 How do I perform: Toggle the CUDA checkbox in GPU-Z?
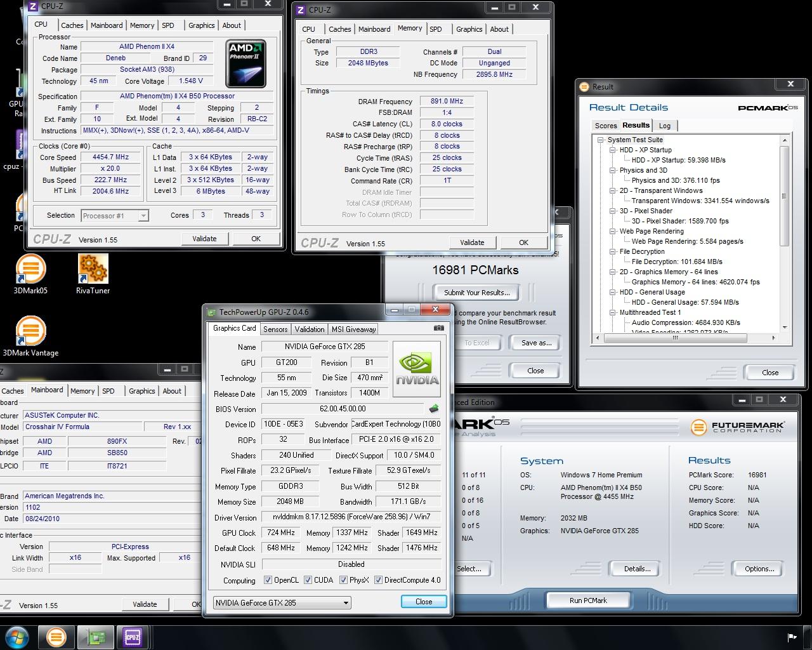(x=308, y=580)
